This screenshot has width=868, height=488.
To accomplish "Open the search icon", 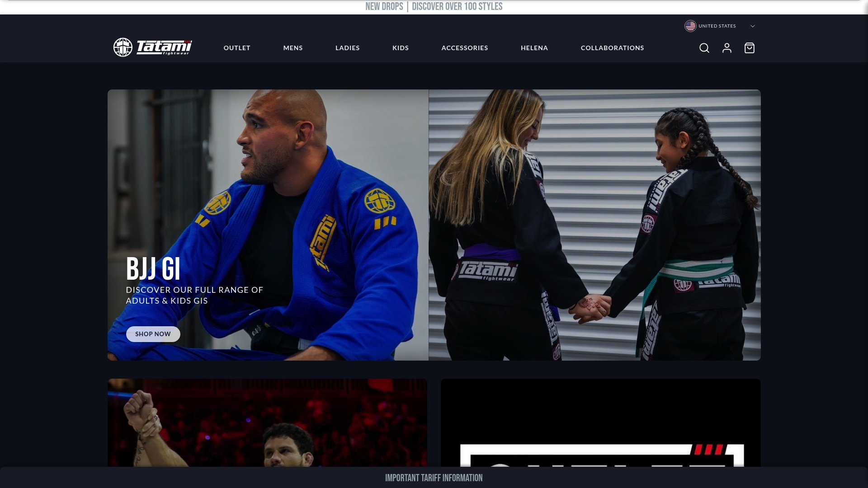I will [704, 48].
